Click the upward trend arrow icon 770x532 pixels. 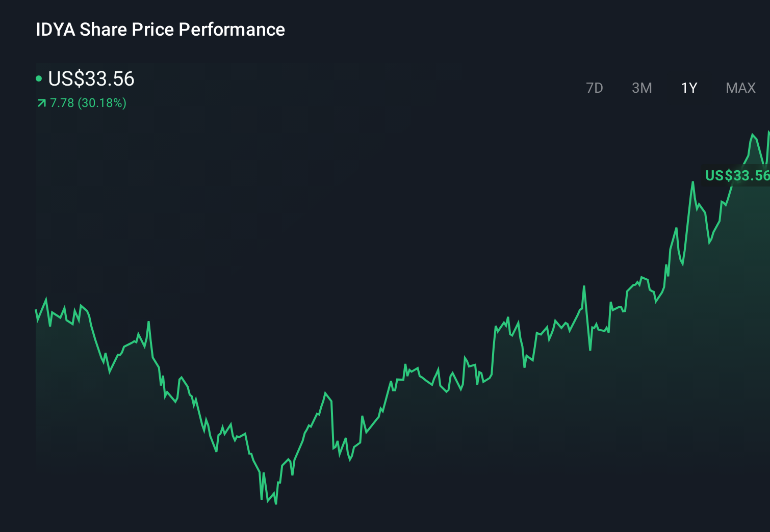click(x=41, y=103)
